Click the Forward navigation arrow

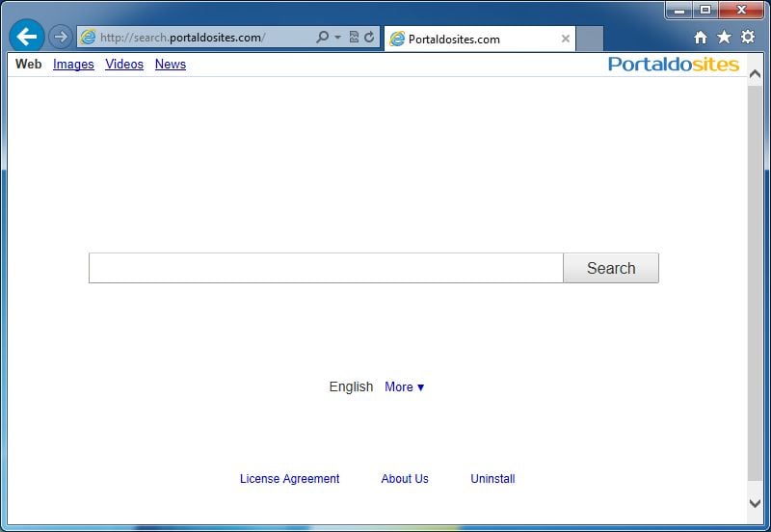coord(61,37)
